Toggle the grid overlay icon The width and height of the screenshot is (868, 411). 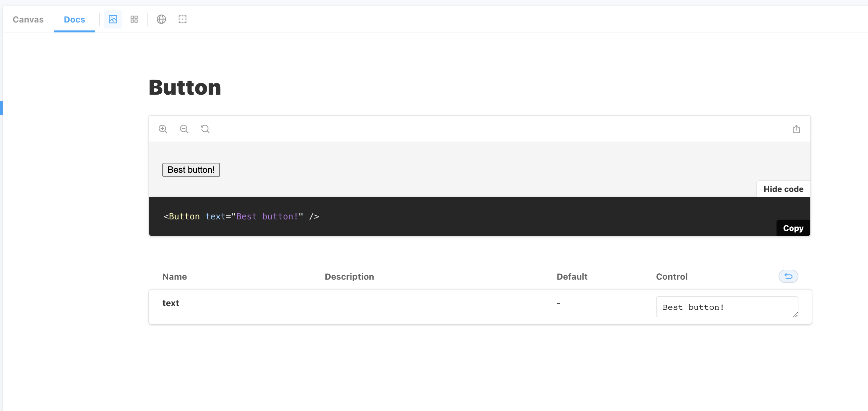[x=134, y=19]
